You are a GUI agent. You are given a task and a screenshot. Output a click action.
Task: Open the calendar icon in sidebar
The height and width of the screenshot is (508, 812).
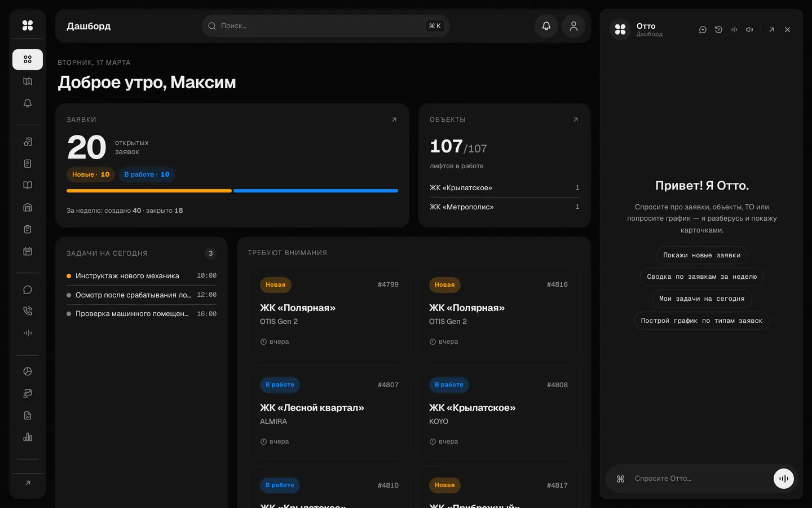click(28, 251)
